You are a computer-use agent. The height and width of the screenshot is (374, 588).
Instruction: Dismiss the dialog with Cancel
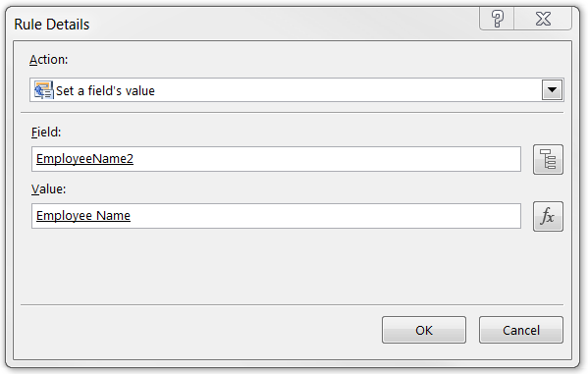tap(521, 330)
